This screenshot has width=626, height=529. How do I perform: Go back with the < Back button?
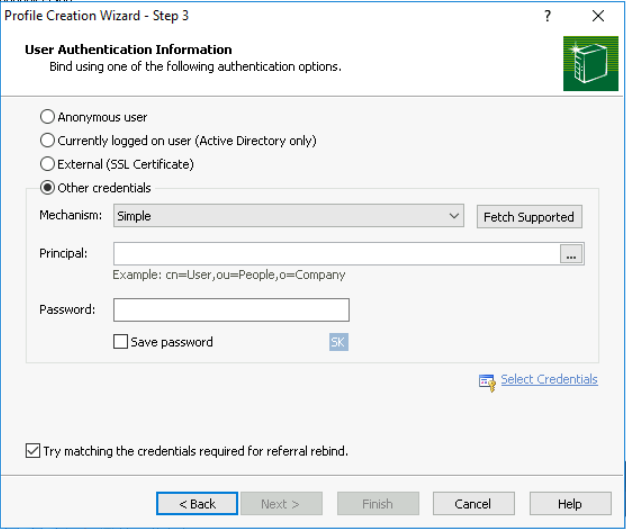pyautogui.click(x=197, y=503)
